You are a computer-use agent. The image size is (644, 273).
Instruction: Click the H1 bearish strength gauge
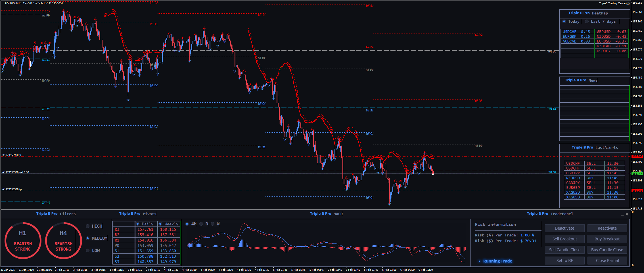pos(23,241)
